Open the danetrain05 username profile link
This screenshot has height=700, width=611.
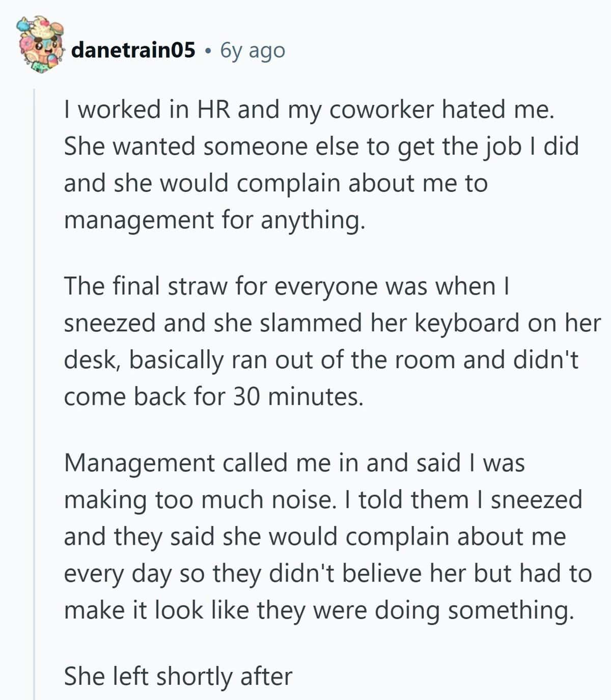[133, 50]
